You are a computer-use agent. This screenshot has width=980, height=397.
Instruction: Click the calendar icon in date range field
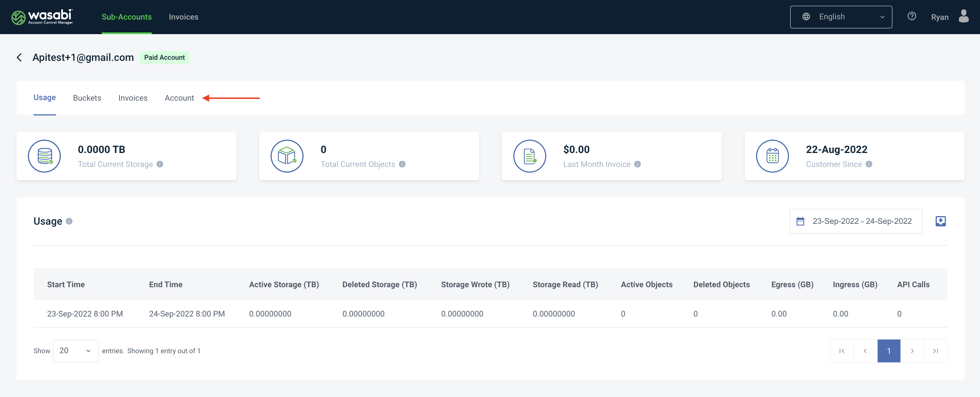point(800,221)
